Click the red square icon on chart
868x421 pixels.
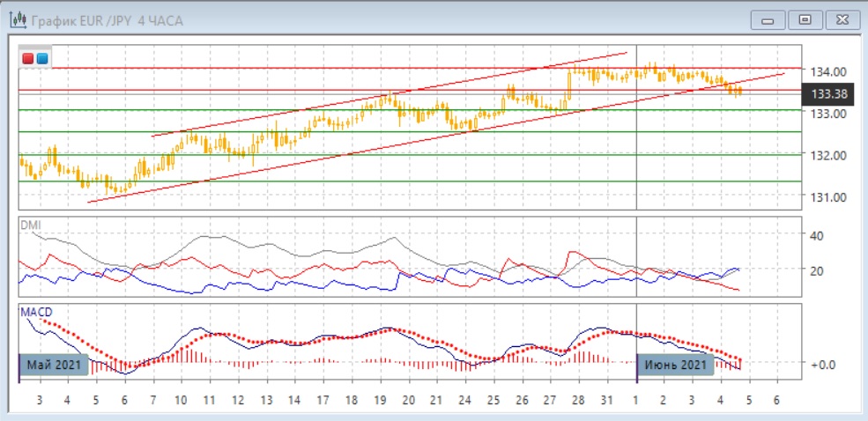pos(28,58)
